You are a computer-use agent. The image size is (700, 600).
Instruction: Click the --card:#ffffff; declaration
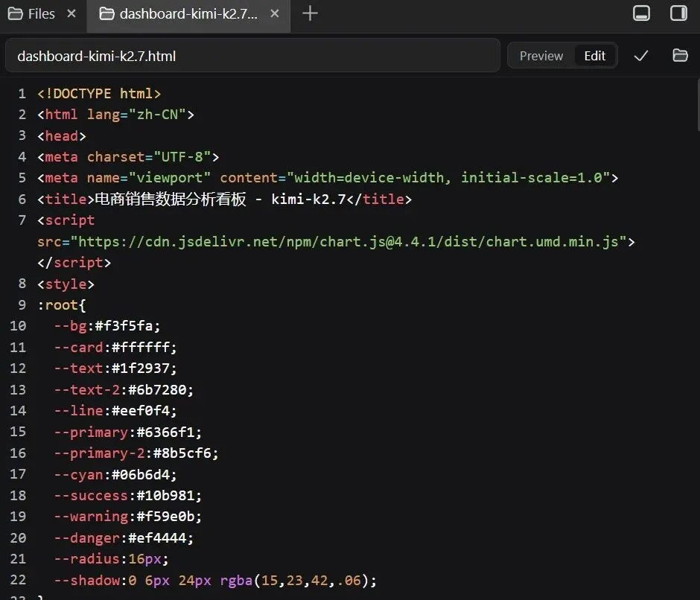pos(115,348)
